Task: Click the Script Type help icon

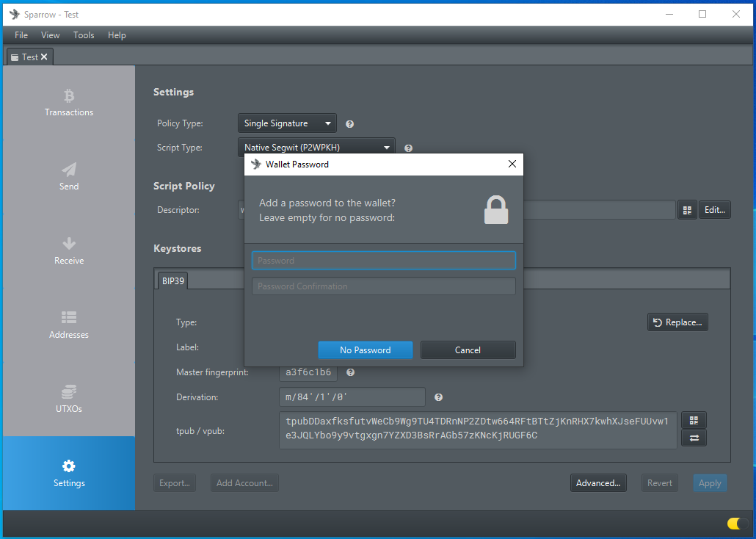Action: (x=408, y=148)
